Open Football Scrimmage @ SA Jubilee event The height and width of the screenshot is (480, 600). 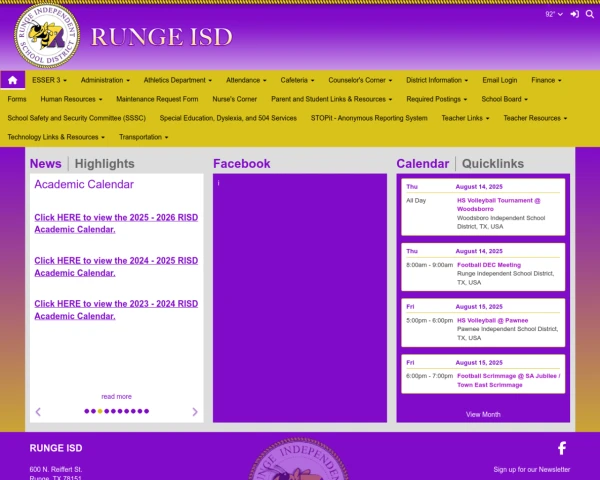tap(509, 380)
